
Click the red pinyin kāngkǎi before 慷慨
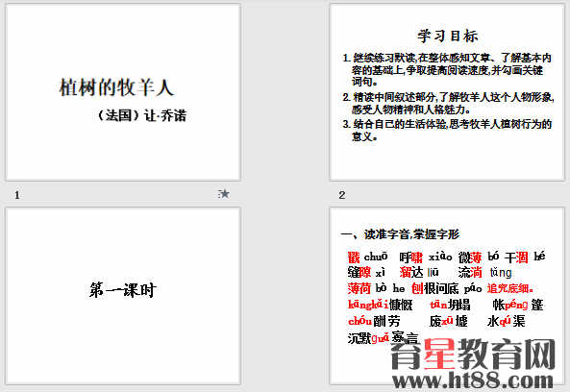(368, 304)
